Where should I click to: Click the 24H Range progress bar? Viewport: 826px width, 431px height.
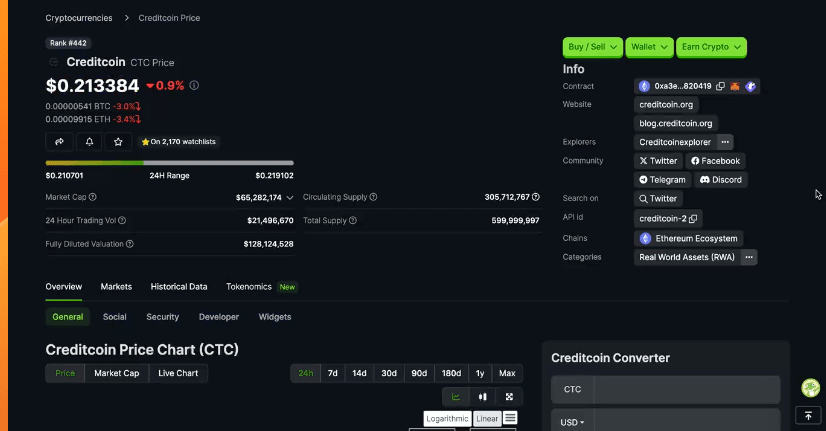(170, 163)
